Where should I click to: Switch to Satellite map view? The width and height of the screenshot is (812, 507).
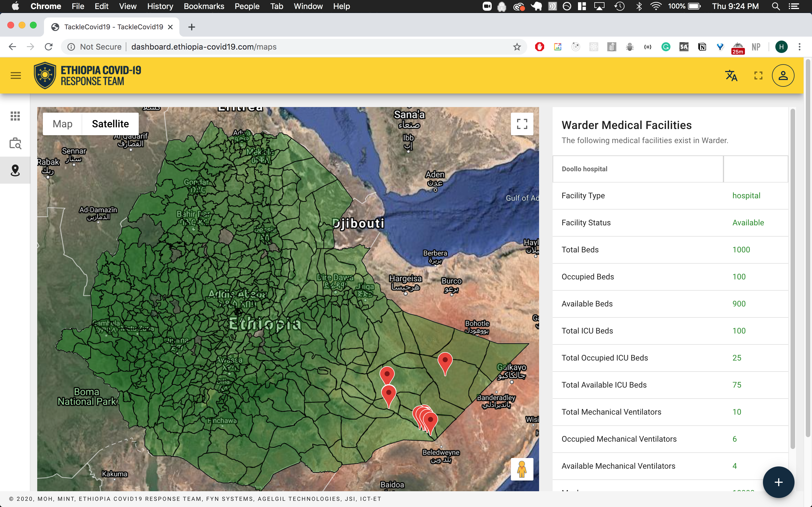pyautogui.click(x=110, y=123)
